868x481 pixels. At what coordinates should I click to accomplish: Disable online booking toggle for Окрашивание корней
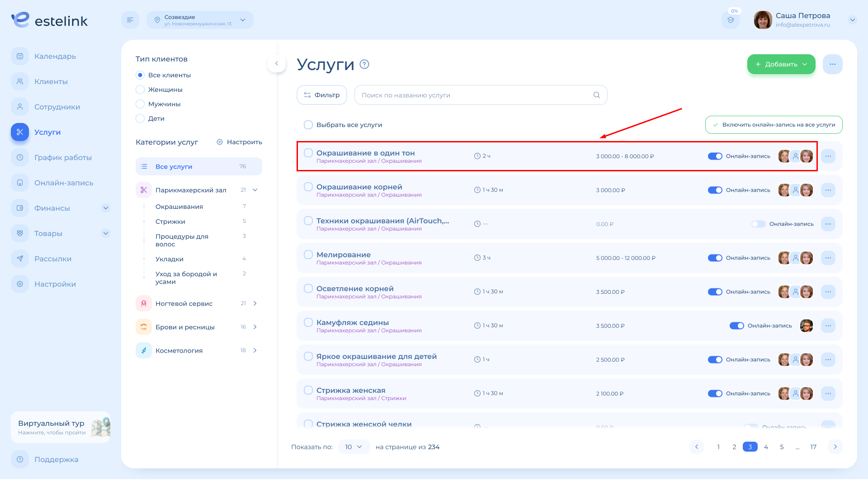715,190
